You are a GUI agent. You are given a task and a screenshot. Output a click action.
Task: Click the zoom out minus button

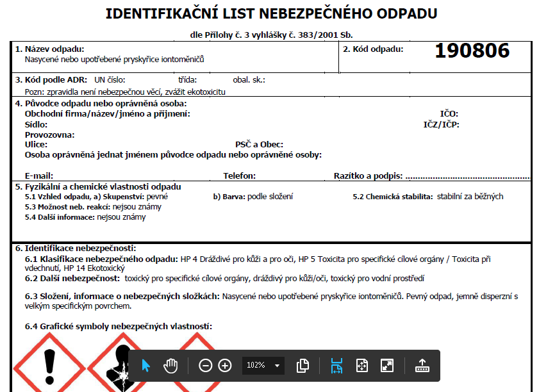tap(205, 366)
